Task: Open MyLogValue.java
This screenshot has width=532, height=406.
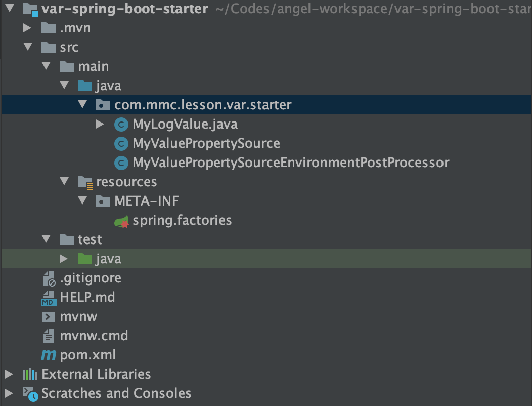Action: pos(185,125)
